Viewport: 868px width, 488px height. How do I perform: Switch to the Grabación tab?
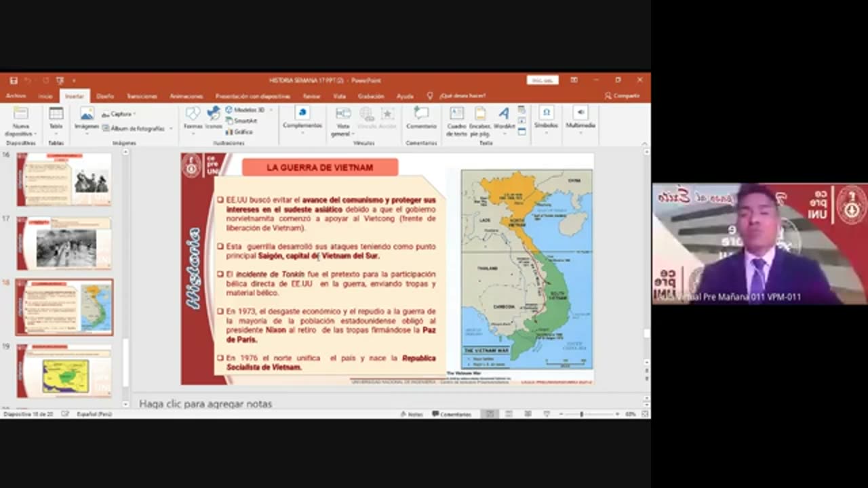pos(371,96)
